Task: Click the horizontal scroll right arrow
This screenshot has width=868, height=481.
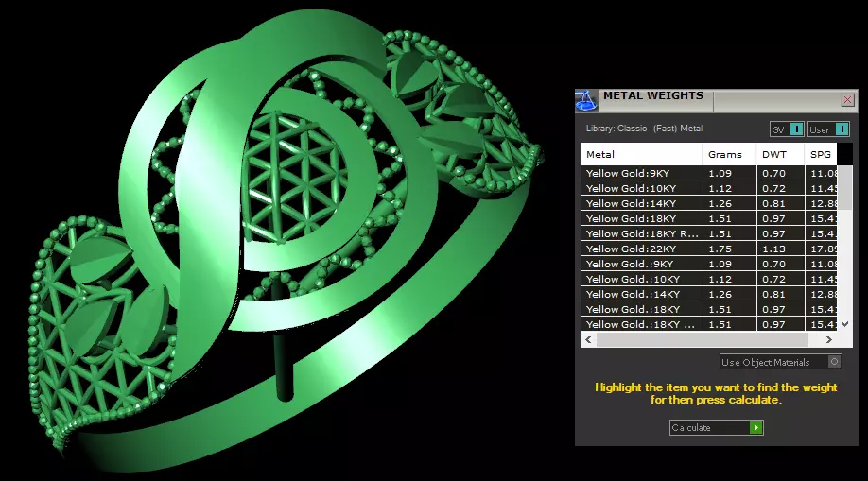Action: (828, 340)
